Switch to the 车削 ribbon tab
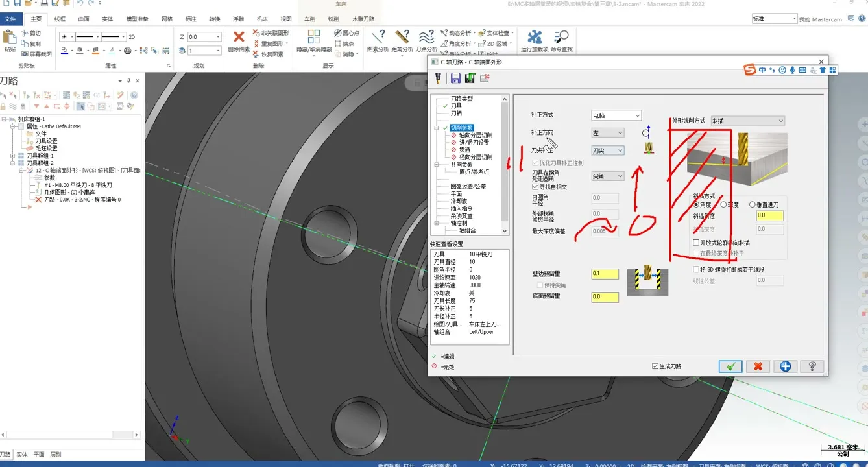Viewport: 868px width, 467px height. coord(310,19)
